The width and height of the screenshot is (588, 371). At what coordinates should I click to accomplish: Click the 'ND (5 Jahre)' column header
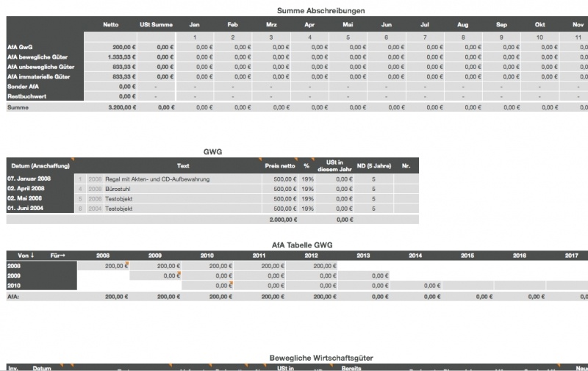click(373, 165)
